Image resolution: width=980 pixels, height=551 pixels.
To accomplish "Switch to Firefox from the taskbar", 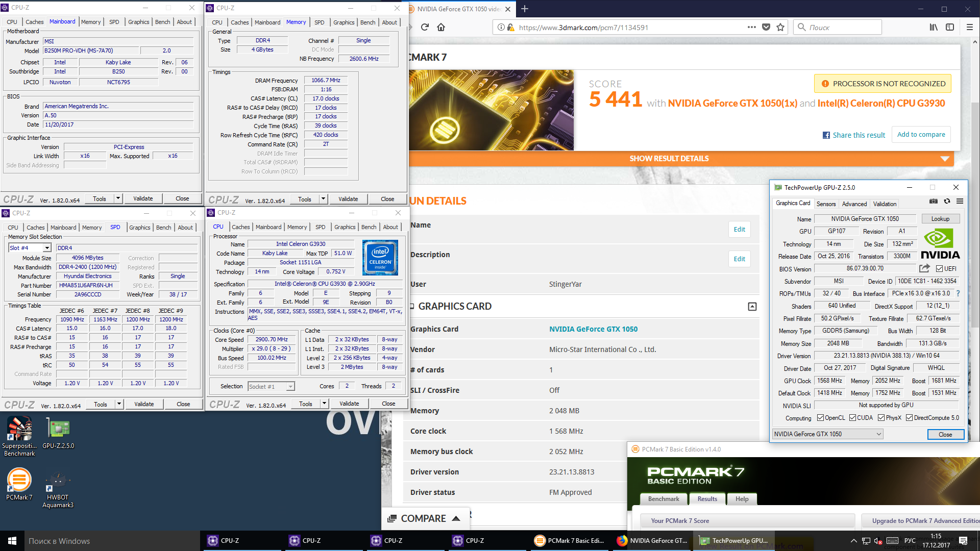I will (x=653, y=541).
